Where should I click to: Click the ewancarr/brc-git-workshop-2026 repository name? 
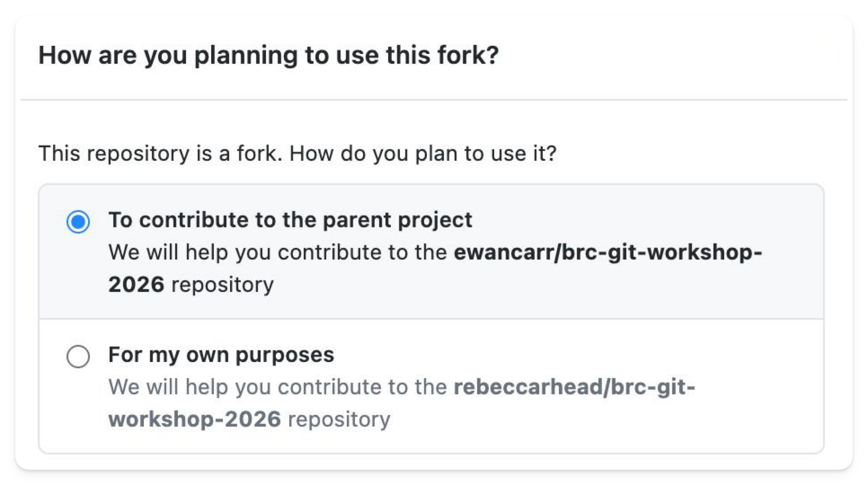[607, 252]
